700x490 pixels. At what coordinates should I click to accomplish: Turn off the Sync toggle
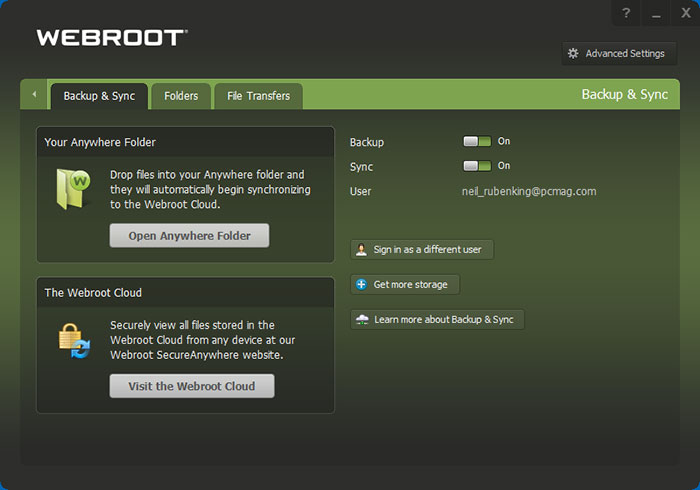coord(477,166)
